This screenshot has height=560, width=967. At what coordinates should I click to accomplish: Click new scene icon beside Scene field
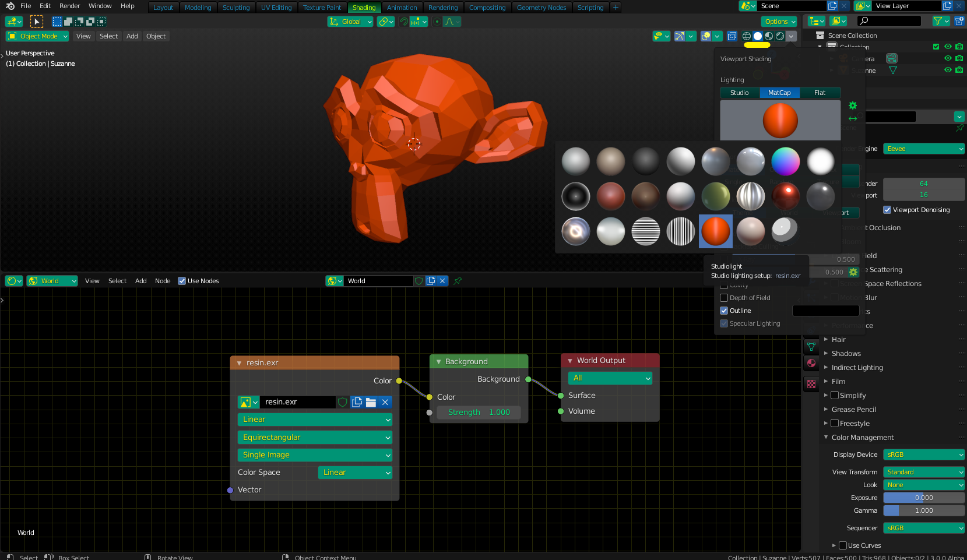click(832, 6)
